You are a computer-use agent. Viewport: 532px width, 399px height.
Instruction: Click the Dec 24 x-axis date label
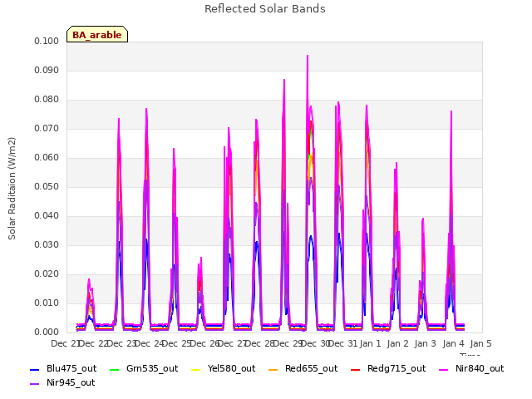pyautogui.click(x=149, y=343)
